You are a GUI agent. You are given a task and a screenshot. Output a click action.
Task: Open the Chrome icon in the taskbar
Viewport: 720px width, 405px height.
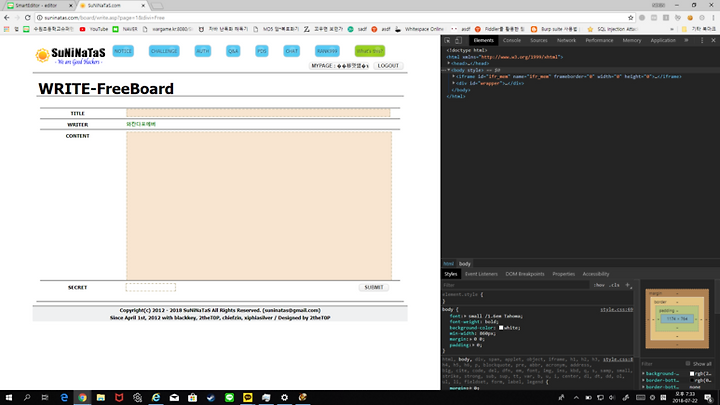(82, 398)
